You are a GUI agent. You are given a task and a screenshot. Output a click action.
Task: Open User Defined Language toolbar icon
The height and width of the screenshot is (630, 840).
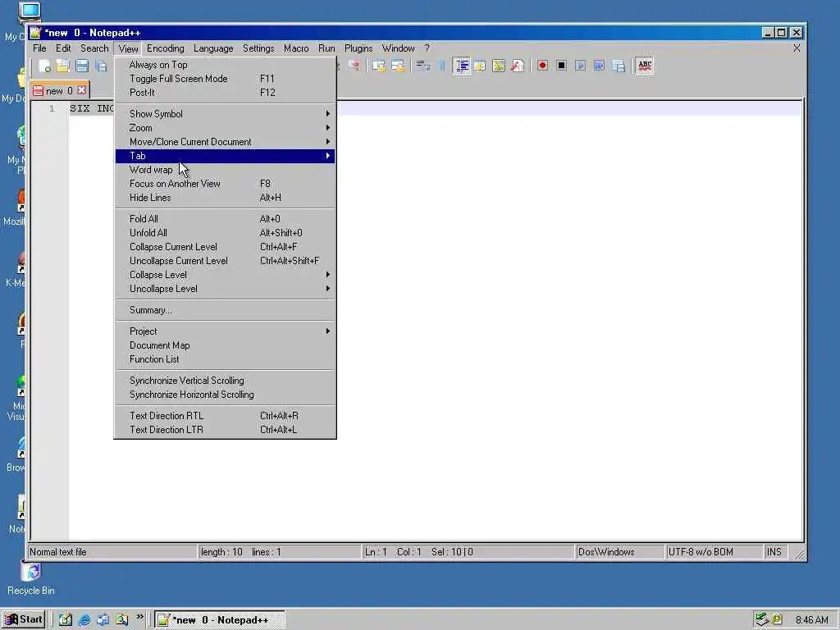tap(480, 66)
